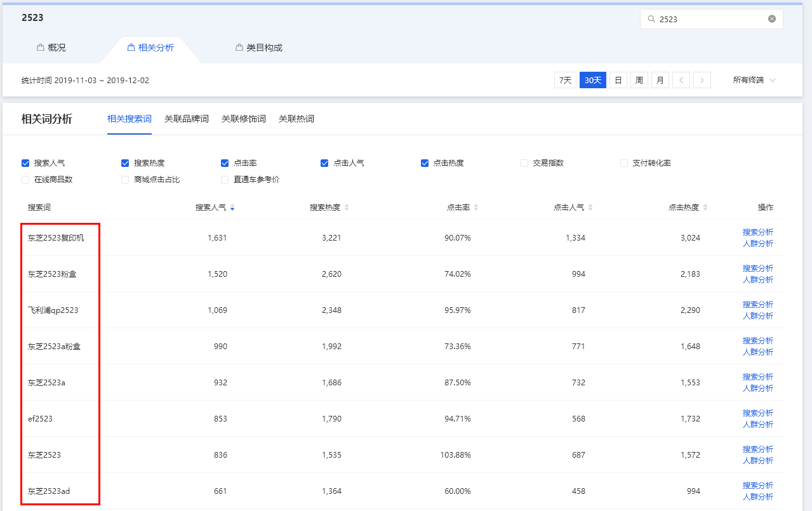Open 搜索分析 for 东芝2523a粉盒

[758, 341]
